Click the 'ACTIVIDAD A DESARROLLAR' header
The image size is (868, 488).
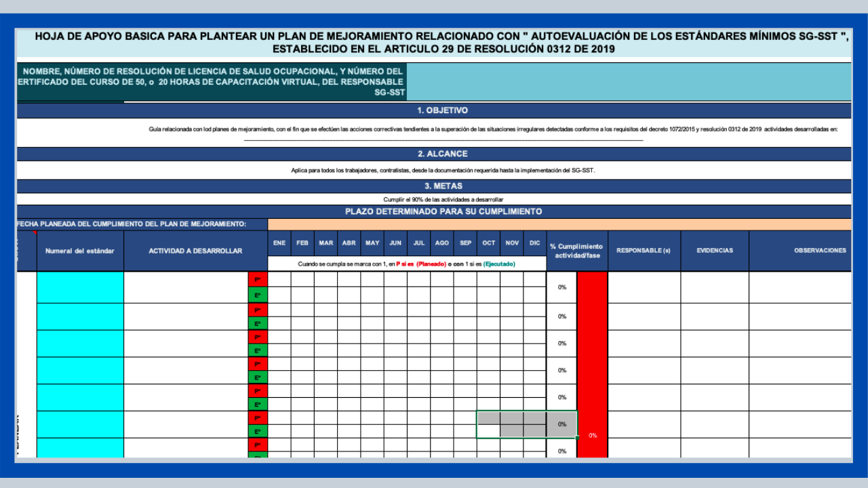[195, 251]
